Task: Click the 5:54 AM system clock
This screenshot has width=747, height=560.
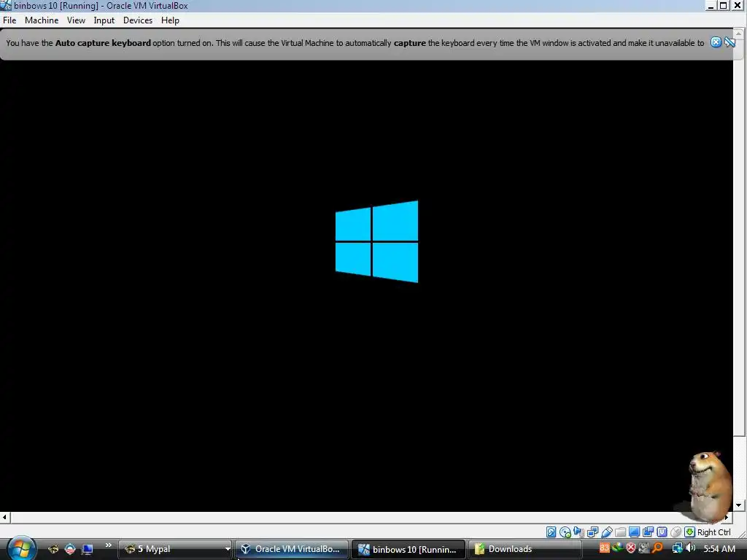Action: tap(719, 548)
